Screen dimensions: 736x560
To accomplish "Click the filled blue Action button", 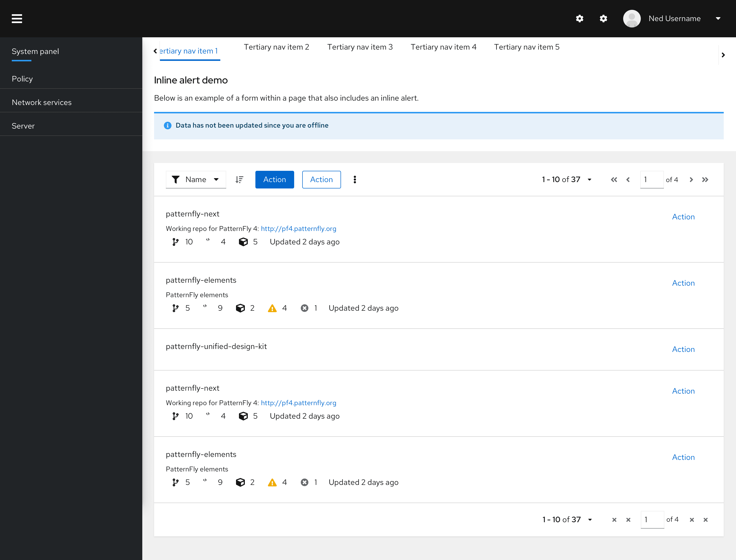I will click(274, 179).
